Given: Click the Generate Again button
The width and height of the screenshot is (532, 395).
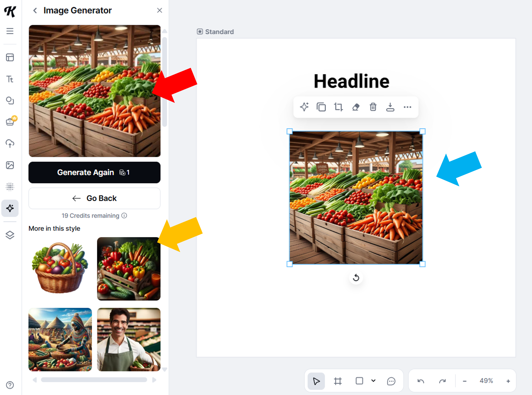Looking at the screenshot, I should [x=94, y=172].
